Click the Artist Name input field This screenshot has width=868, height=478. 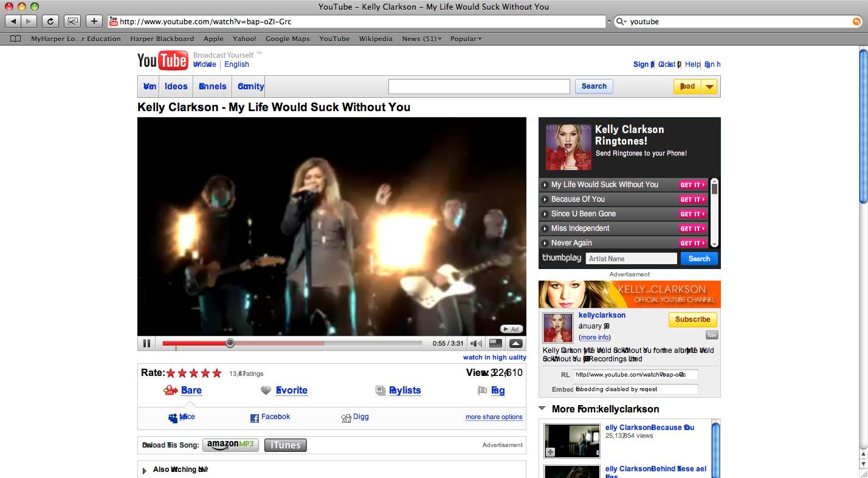coord(632,259)
